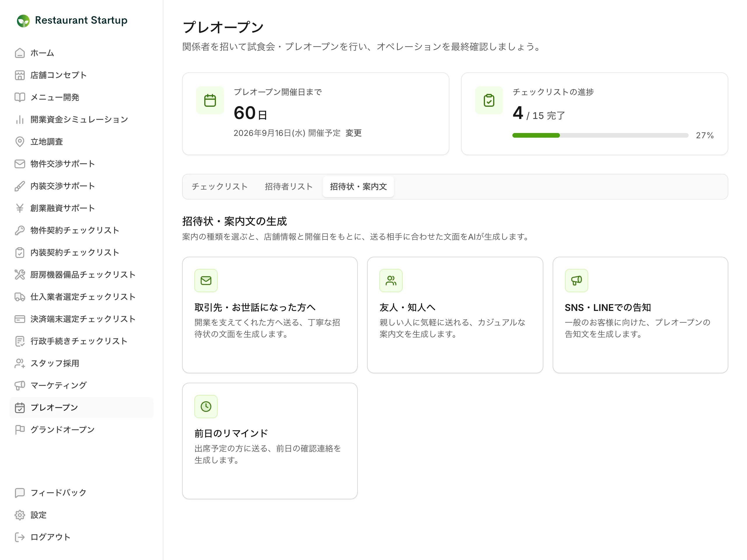Click 変更 to change the pre-open date
This screenshot has height=560, width=747.
point(354,133)
